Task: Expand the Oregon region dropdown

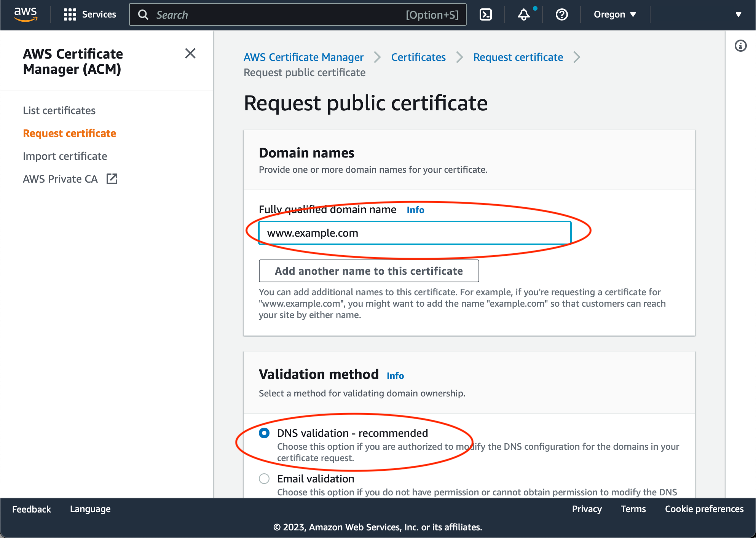Action: pyautogui.click(x=615, y=14)
